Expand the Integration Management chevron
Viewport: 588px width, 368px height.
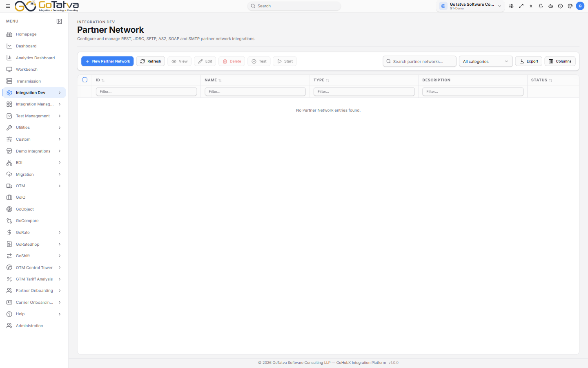60,104
